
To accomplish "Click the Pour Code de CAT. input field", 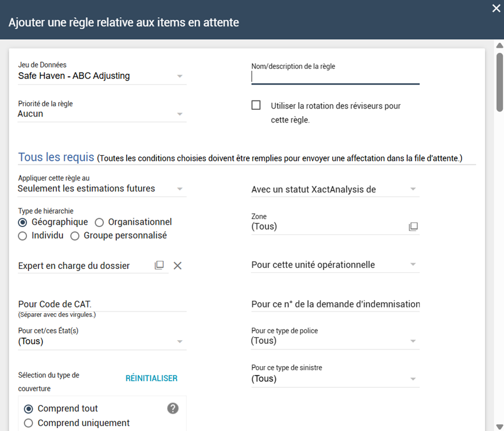I will [102, 304].
